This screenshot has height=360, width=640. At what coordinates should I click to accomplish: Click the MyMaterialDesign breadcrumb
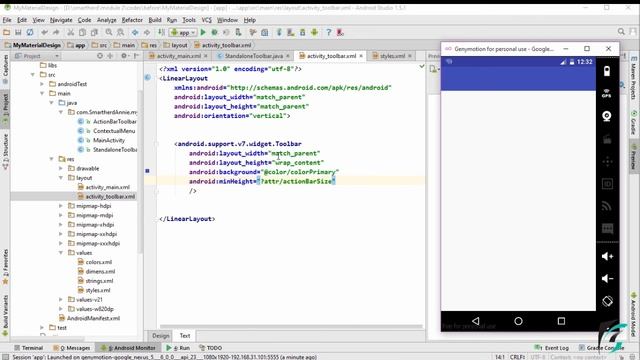tap(33, 45)
